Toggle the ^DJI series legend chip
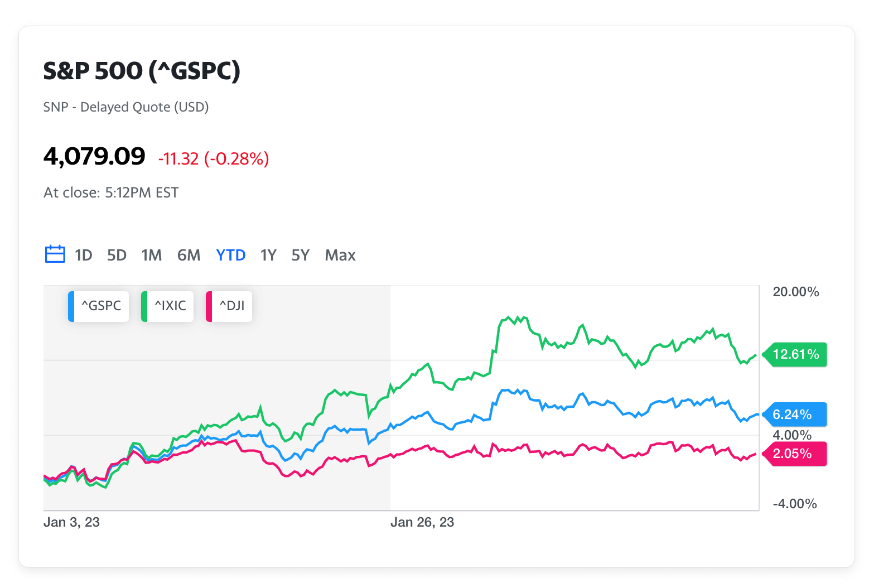Image resolution: width=869 pixels, height=588 pixels. [229, 306]
